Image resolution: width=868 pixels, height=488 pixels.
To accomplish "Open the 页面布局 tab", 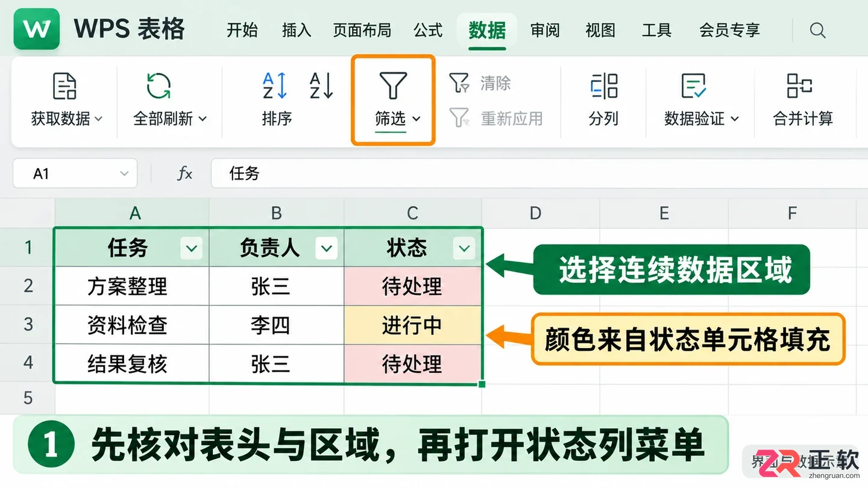I will click(x=362, y=30).
